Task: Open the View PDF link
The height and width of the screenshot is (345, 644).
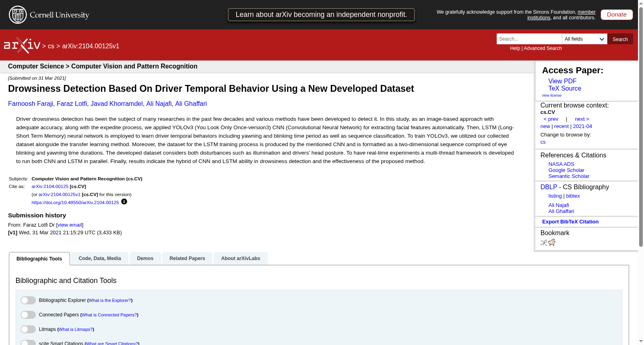Action: click(x=562, y=81)
